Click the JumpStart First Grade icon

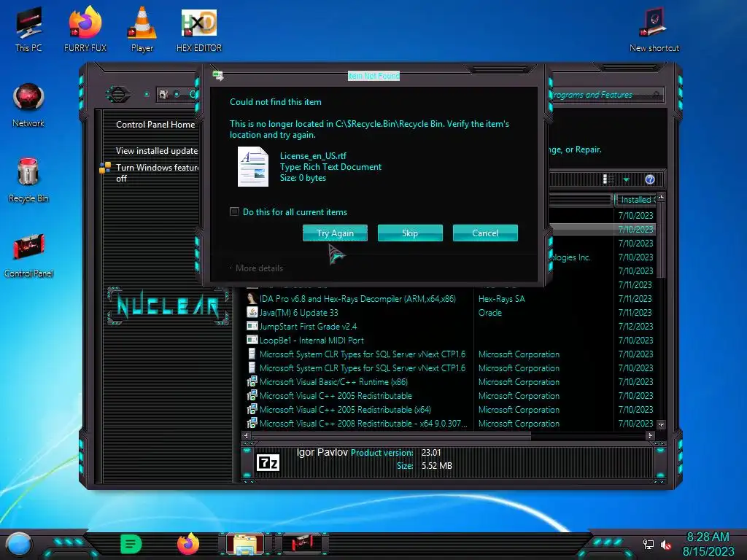[x=252, y=326]
